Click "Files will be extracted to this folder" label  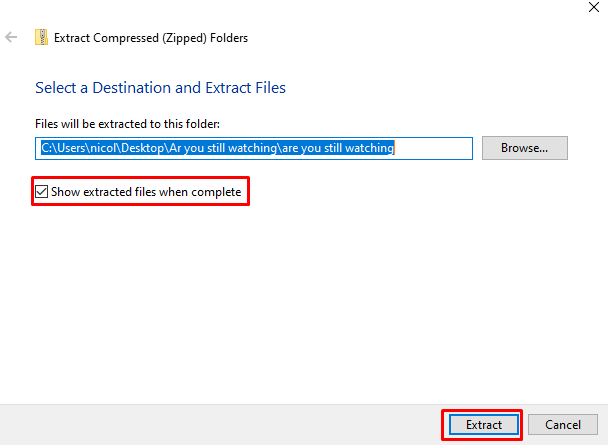coord(127,124)
